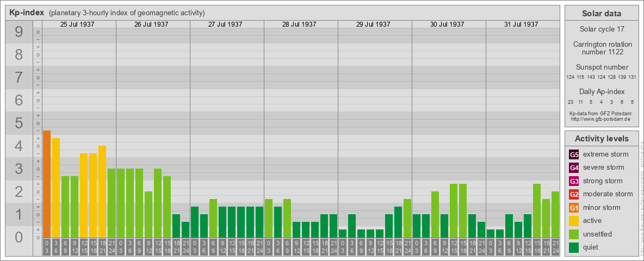Click the G4 severe storm badge
Screen dimensions: 644x261
(x=574, y=167)
